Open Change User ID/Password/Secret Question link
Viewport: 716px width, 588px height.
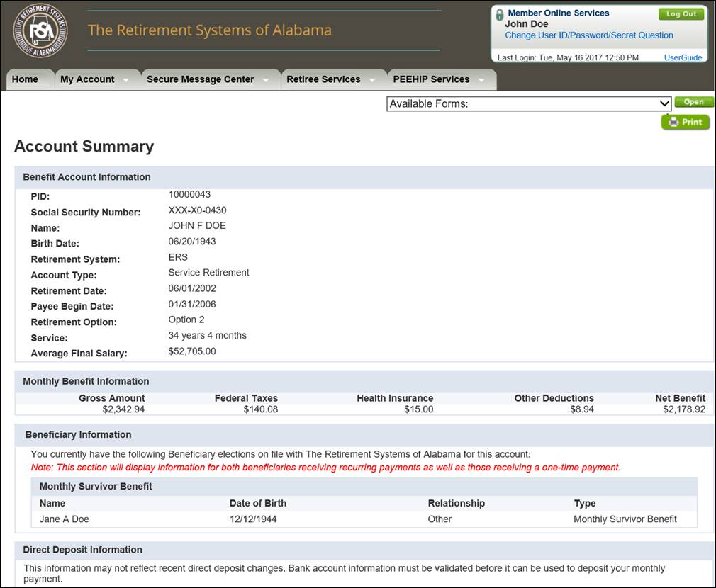click(588, 35)
